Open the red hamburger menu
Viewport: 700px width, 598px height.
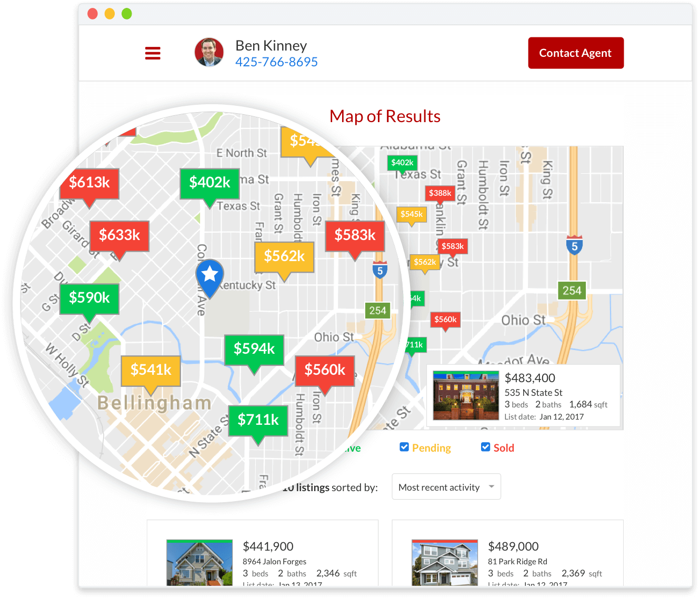[x=153, y=53]
